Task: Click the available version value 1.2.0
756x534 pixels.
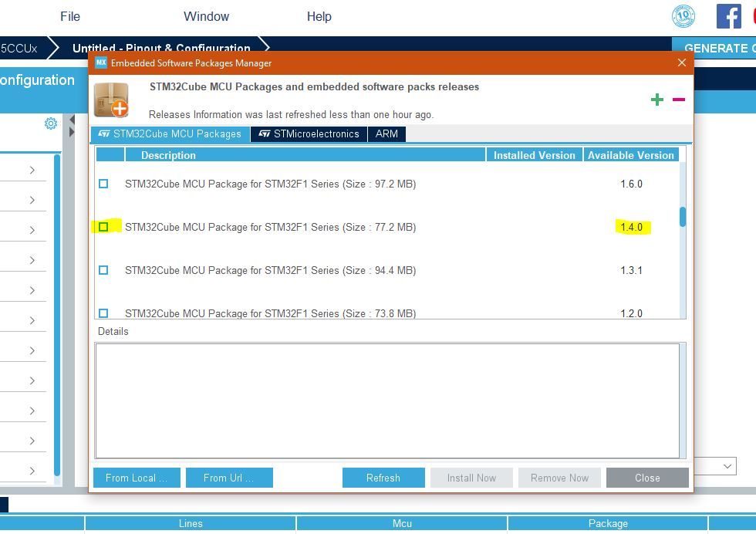Action: click(631, 313)
